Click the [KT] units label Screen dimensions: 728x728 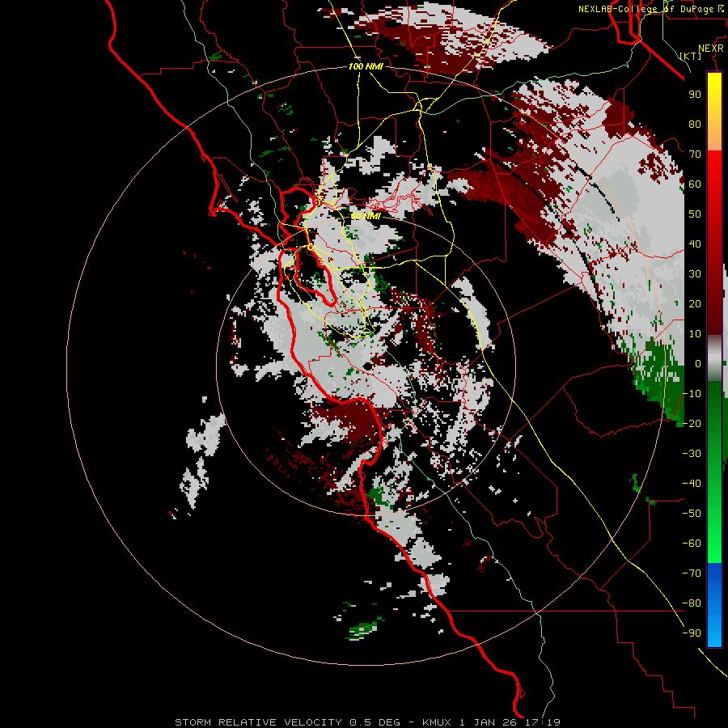click(691, 56)
